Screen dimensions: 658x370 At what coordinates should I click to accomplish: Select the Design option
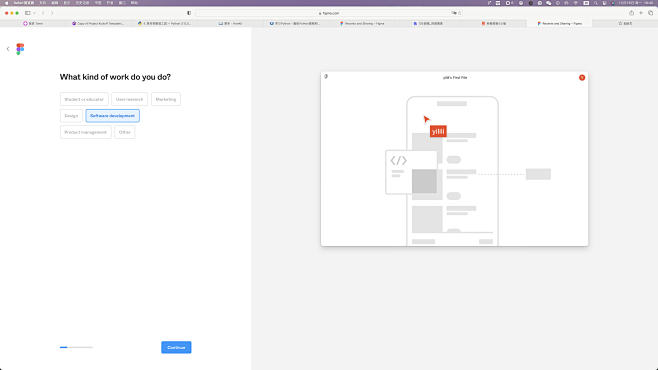click(71, 116)
